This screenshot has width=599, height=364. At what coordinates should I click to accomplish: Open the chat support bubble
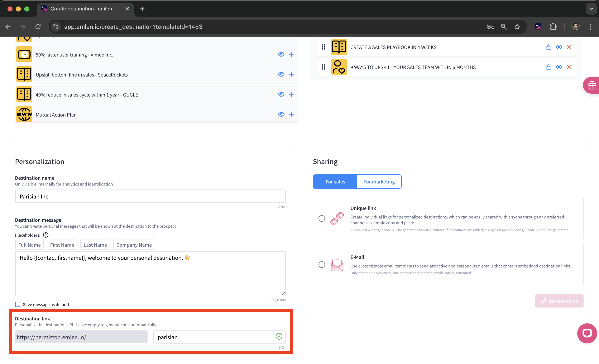(x=587, y=333)
